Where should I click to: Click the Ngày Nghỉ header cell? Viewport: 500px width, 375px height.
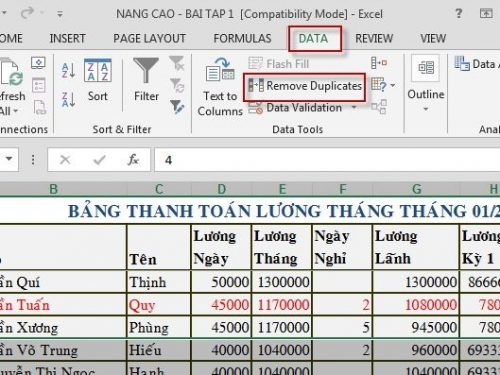click(342, 247)
